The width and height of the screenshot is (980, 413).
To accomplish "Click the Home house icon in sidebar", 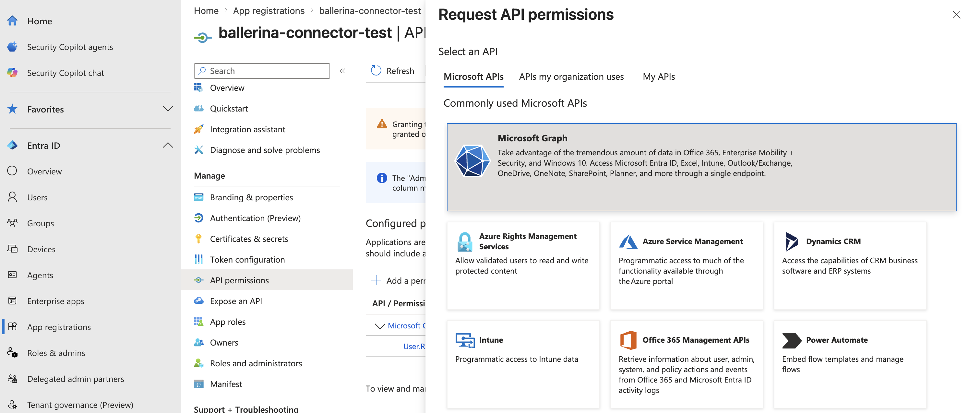I will tap(12, 21).
